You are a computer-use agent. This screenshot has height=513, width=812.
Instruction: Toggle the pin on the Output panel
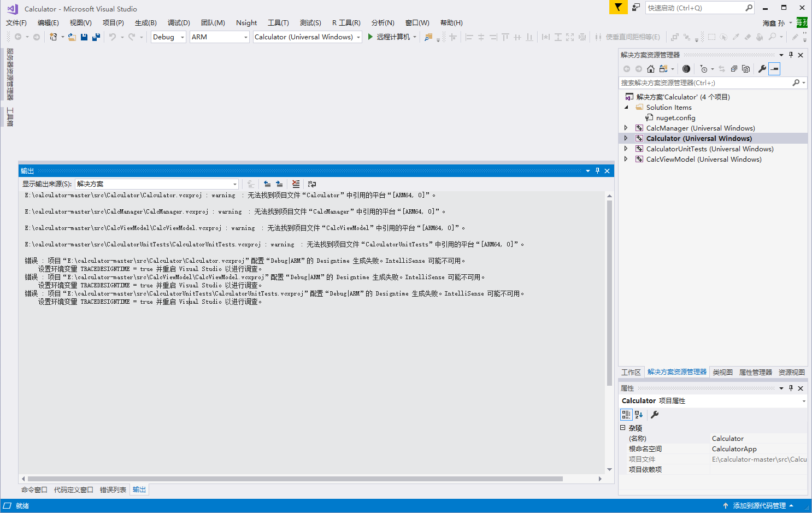597,170
